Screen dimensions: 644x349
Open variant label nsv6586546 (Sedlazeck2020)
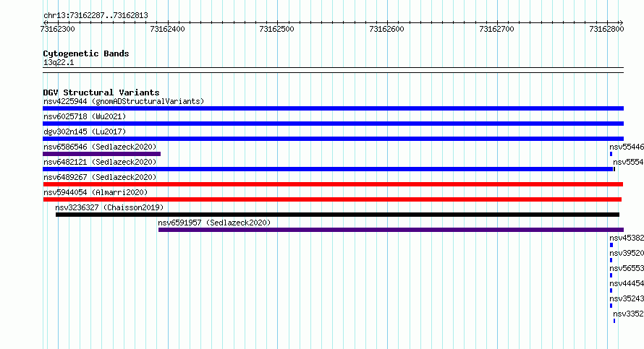100,147
